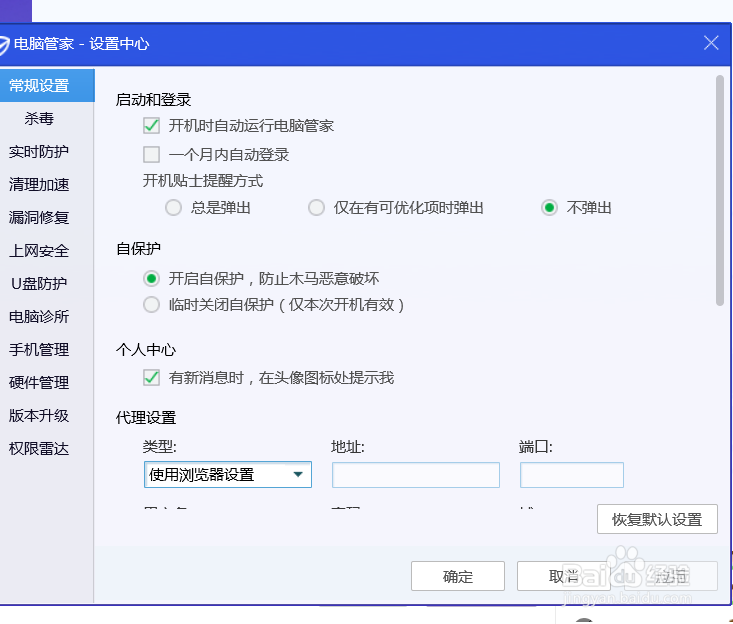The width and height of the screenshot is (733, 624).
Task: Click the 恢复默认设置 button
Action: 657,519
